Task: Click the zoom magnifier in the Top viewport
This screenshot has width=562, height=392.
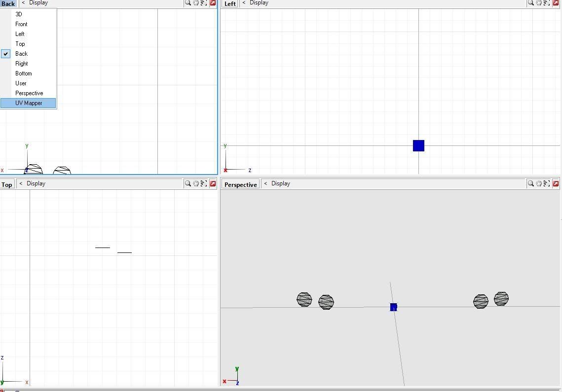Action: [188, 183]
